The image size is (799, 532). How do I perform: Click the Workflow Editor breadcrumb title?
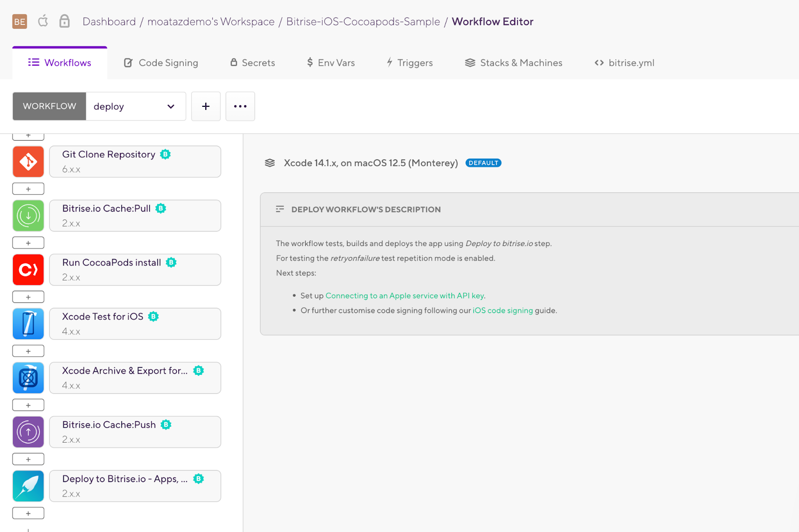click(x=492, y=21)
